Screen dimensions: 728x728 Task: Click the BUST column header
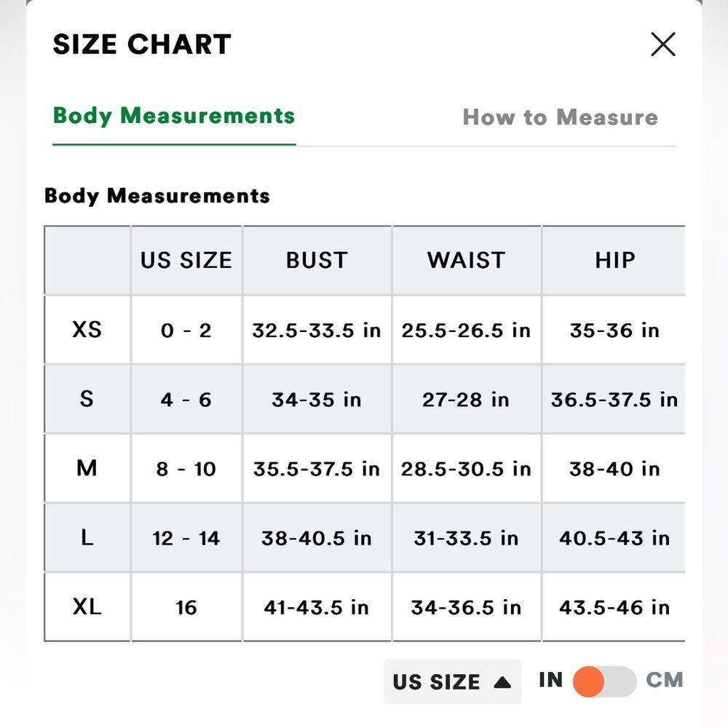[317, 260]
